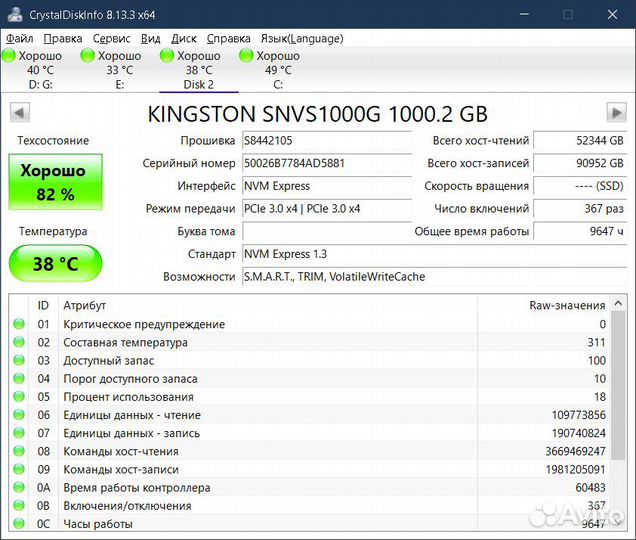Open the Диск menu
The height and width of the screenshot is (540, 636).
point(184,39)
